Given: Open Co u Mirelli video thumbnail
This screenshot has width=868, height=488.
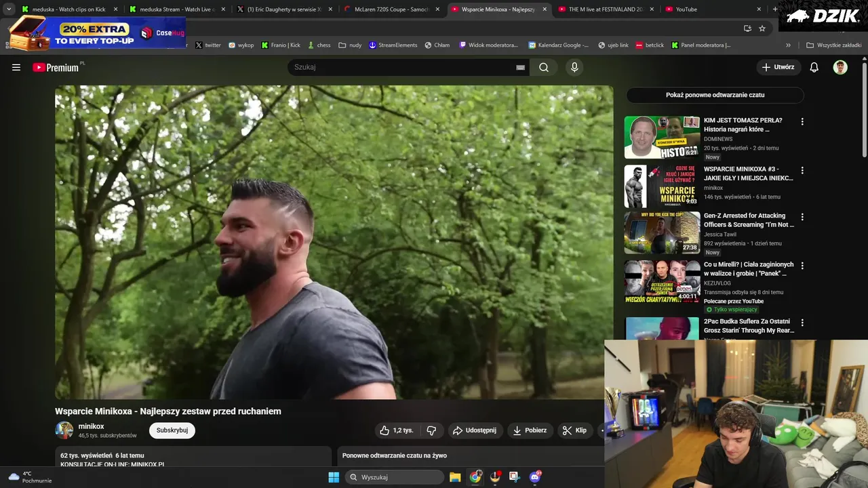Looking at the screenshot, I should [662, 281].
